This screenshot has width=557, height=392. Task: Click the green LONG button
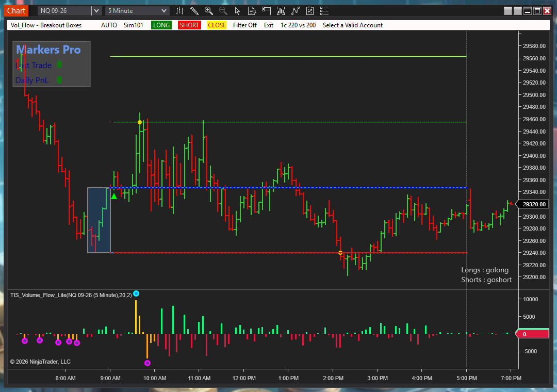coord(161,25)
